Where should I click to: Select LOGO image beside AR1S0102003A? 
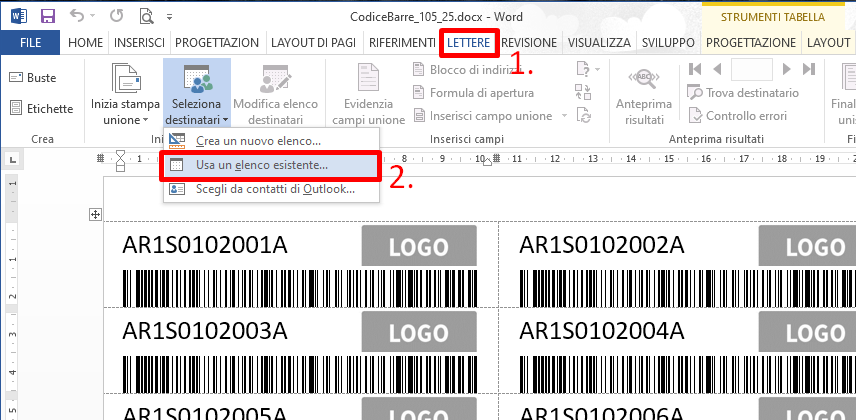tap(419, 331)
